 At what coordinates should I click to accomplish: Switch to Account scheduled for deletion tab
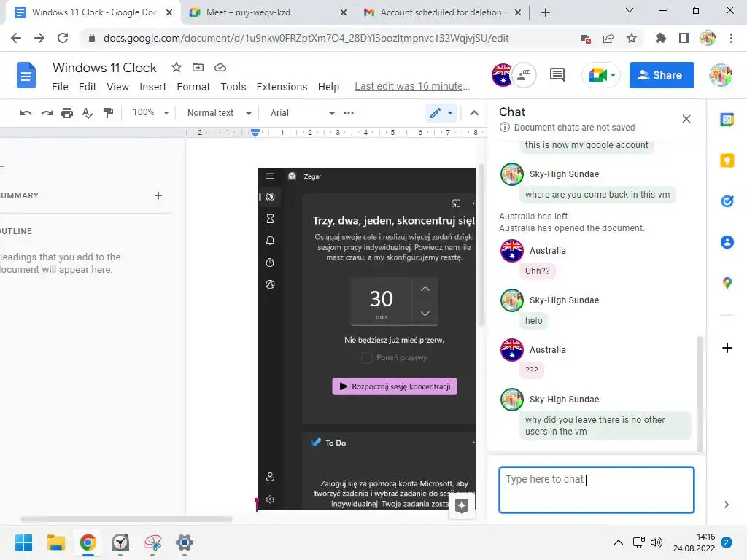coord(441,12)
